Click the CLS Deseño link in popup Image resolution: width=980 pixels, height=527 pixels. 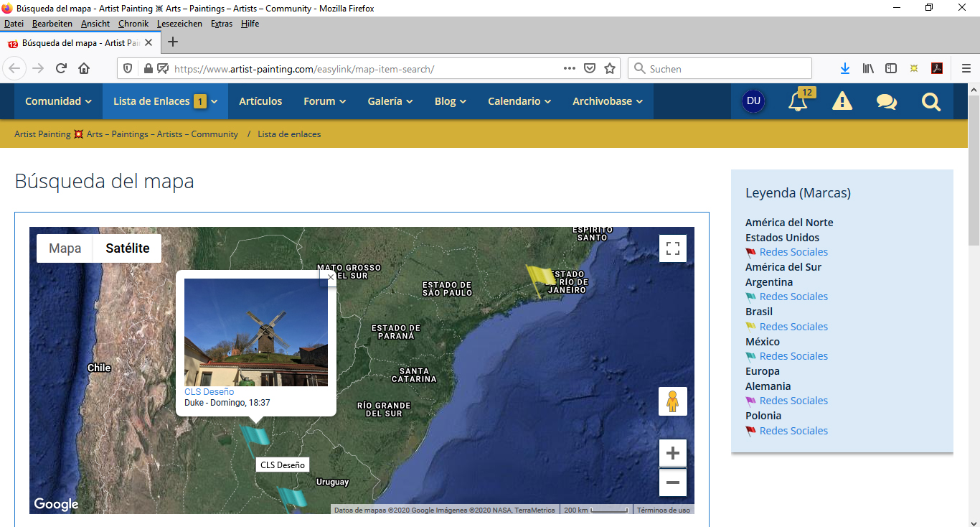(209, 392)
